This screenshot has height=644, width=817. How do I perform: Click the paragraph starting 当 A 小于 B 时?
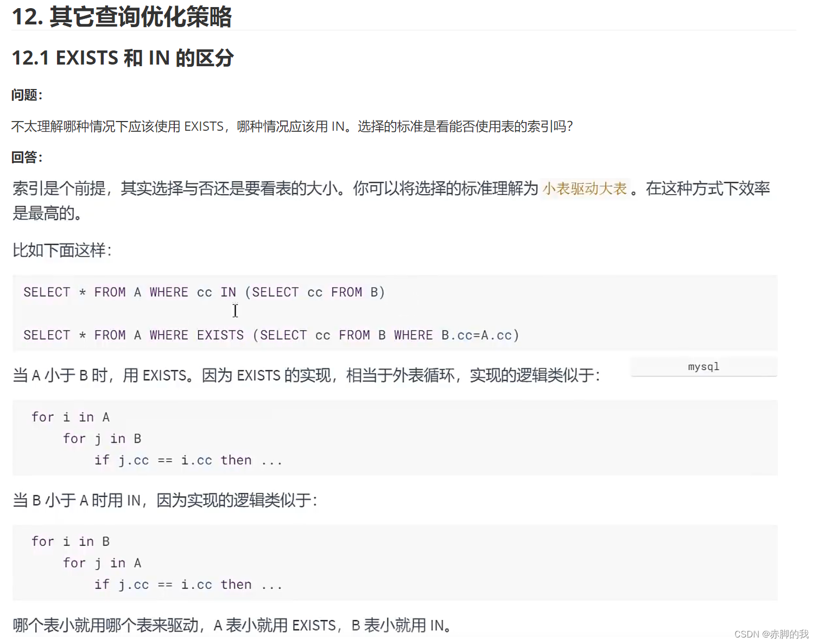coord(306,375)
